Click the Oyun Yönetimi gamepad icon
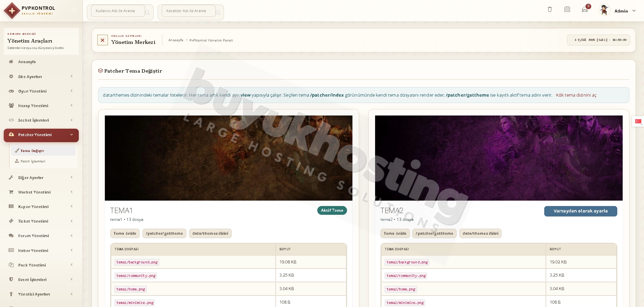644x307 pixels. click(x=11, y=91)
